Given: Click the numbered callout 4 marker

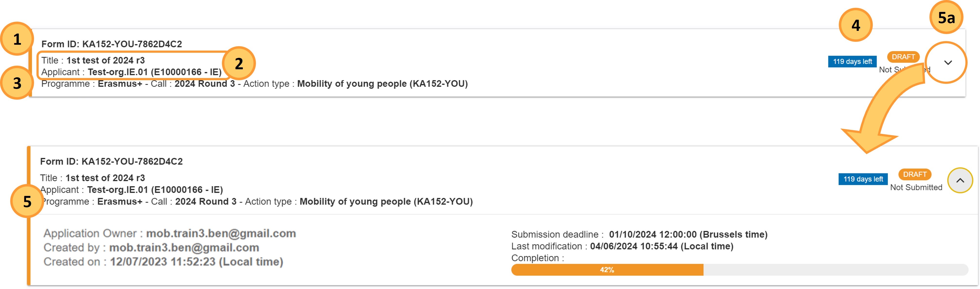Looking at the screenshot, I should click(856, 25).
